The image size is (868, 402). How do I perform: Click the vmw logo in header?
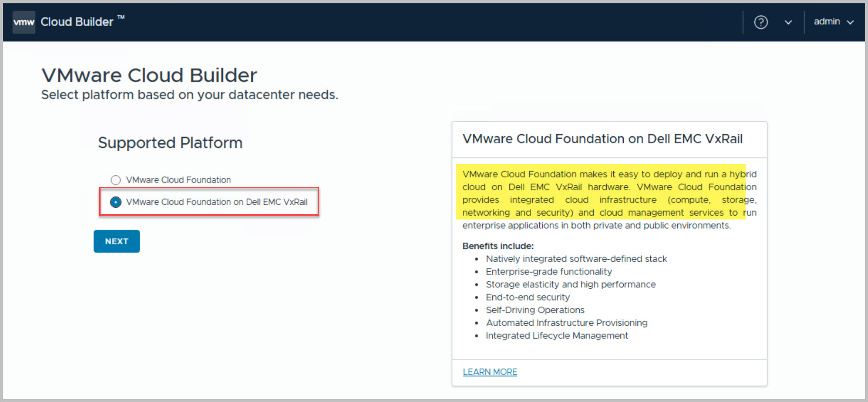[24, 22]
